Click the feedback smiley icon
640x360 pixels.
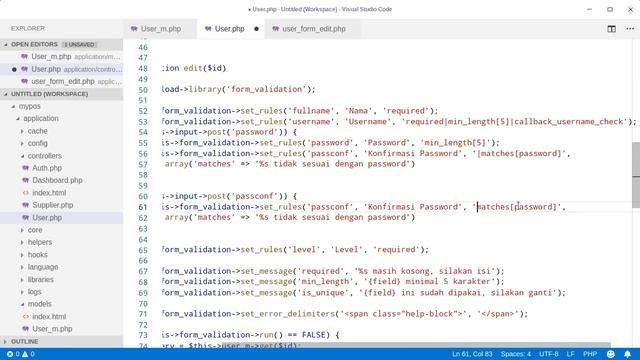click(611, 354)
